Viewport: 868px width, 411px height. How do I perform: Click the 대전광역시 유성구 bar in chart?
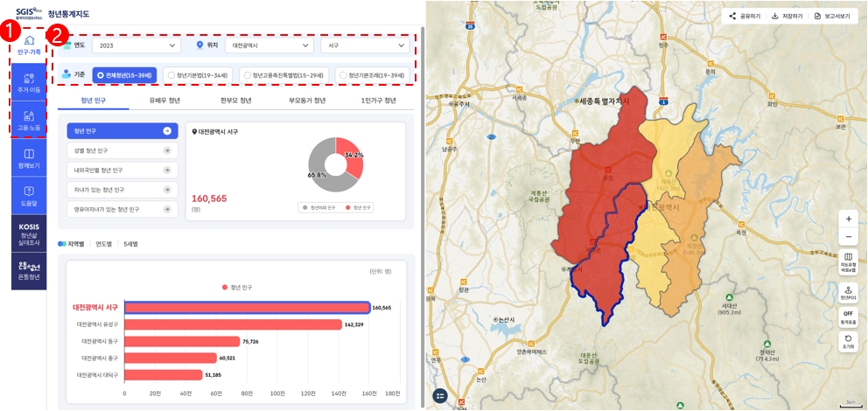pos(233,324)
